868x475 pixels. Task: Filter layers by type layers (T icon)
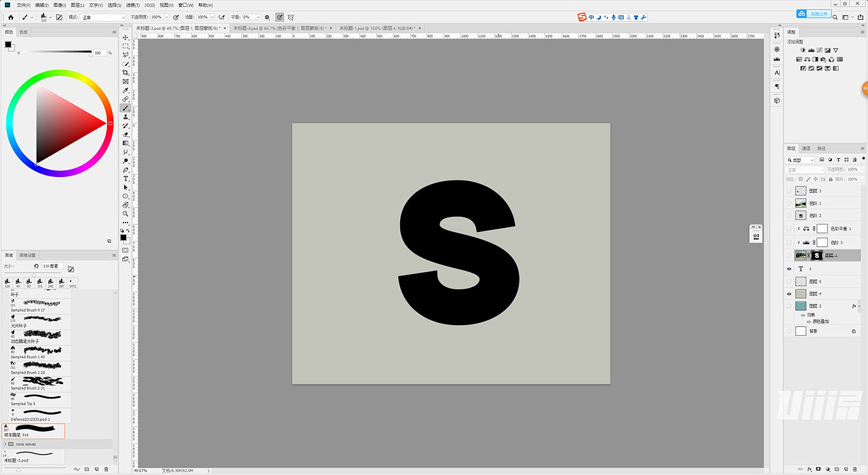click(837, 160)
